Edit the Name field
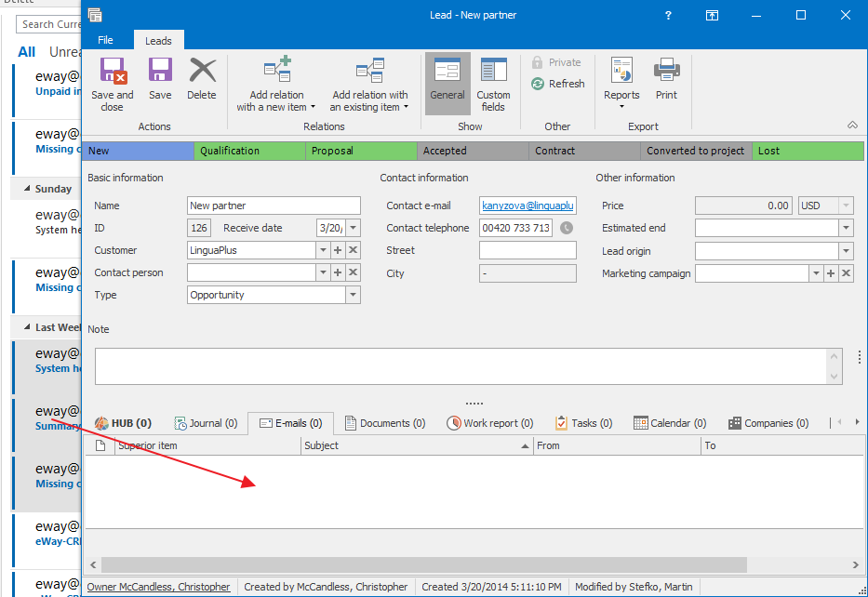Viewport: 868px width, 597px height. (274, 206)
